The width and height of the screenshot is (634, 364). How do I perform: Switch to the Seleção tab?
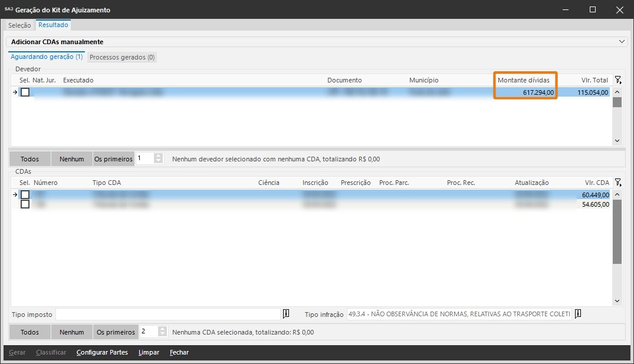point(19,25)
